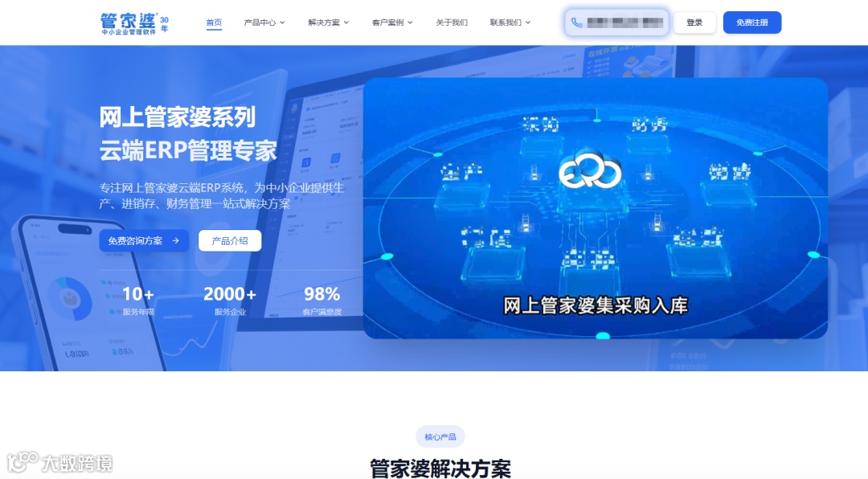The image size is (868, 479).
Task: Expand the 解决方案 dropdown chevron
Action: 346,23
